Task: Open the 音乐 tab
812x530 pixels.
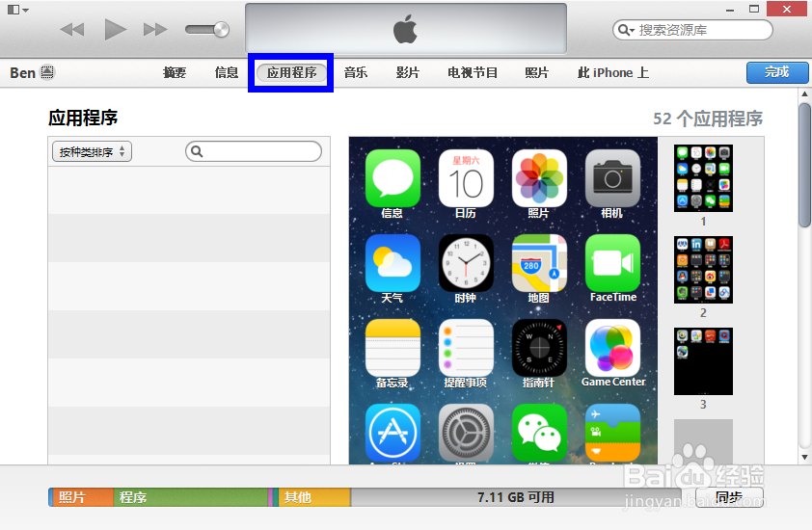Action: [356, 72]
